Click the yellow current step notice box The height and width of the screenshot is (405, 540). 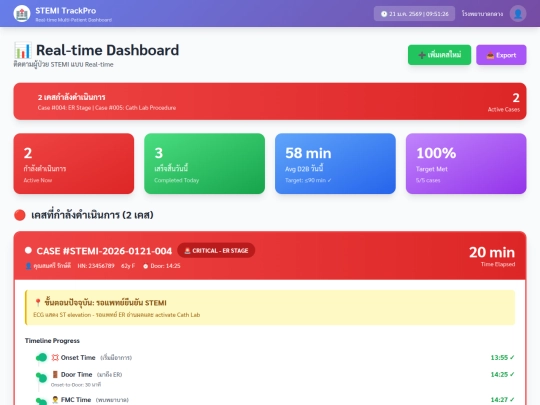coord(270,308)
